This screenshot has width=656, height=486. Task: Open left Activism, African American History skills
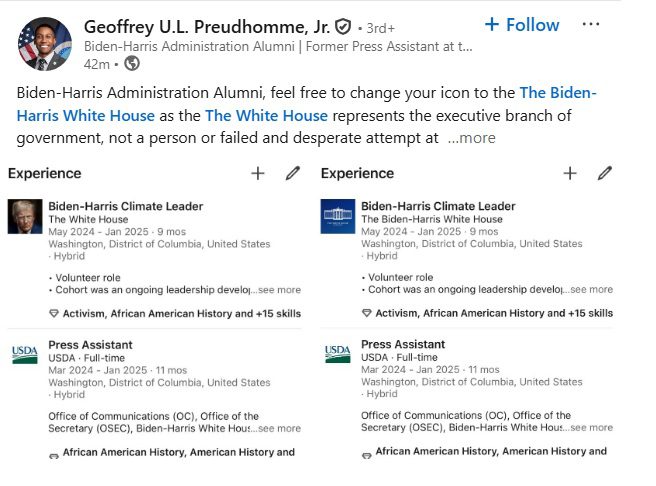tap(182, 314)
